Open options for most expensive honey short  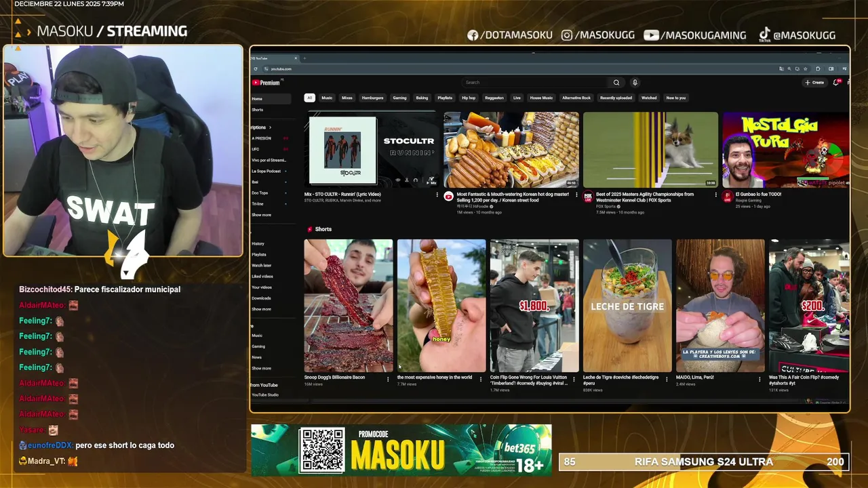481,379
